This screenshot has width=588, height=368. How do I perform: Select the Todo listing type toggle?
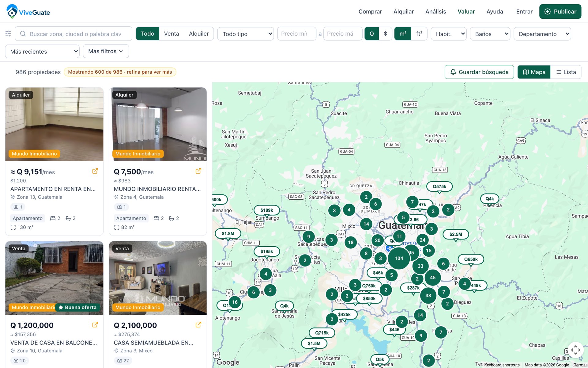148,34
